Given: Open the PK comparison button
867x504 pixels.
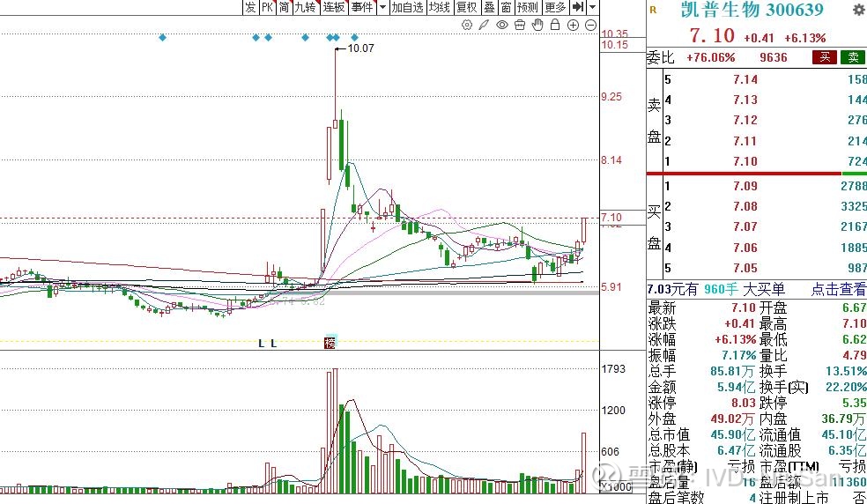Looking at the screenshot, I should pyautogui.click(x=268, y=7).
